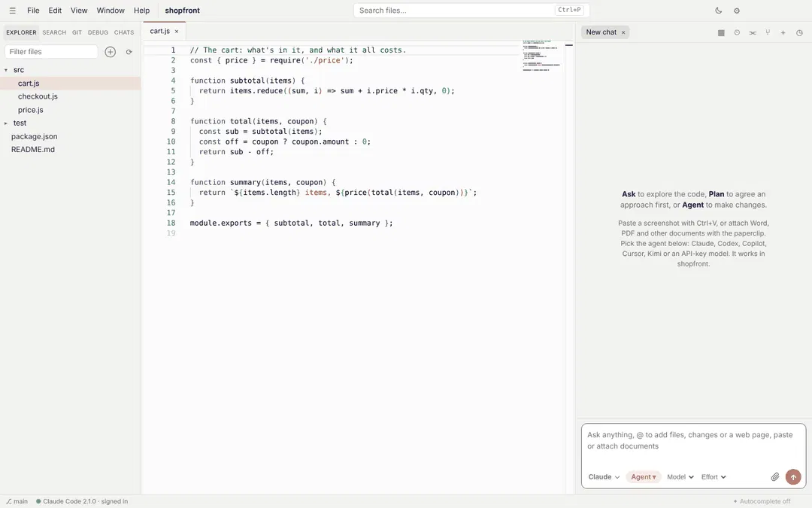This screenshot has width=812, height=508.
Task: Open the View menu
Action: [79, 11]
